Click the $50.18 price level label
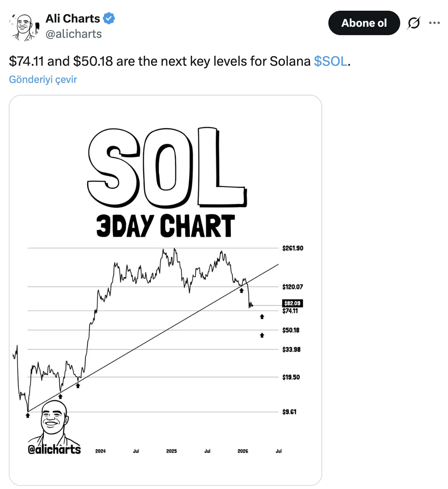The height and width of the screenshot is (489, 448). coord(291,330)
